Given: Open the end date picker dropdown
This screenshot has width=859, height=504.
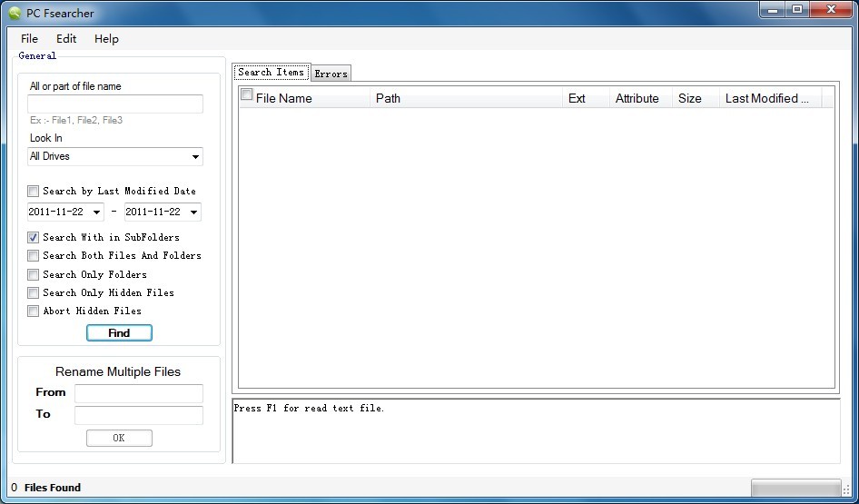Looking at the screenshot, I should 193,212.
